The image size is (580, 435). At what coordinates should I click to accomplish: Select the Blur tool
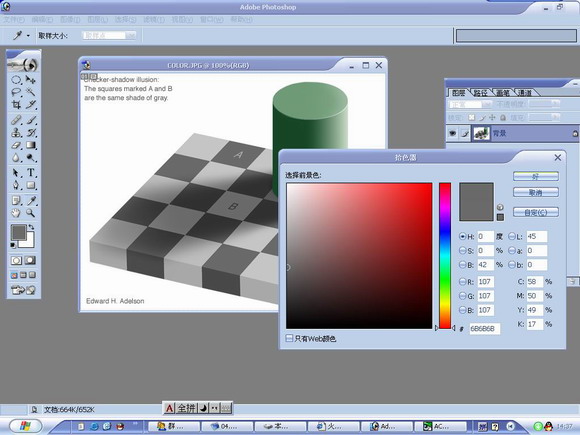[x=16, y=158]
